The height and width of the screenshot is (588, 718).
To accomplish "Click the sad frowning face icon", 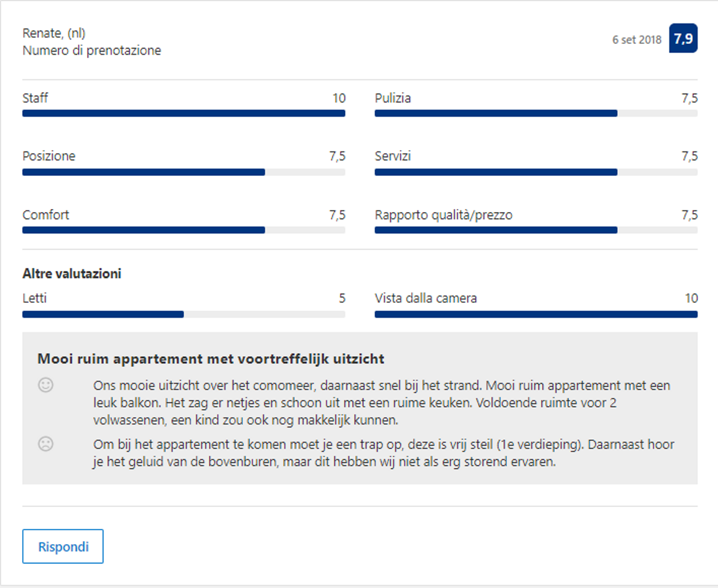I will point(46,444).
